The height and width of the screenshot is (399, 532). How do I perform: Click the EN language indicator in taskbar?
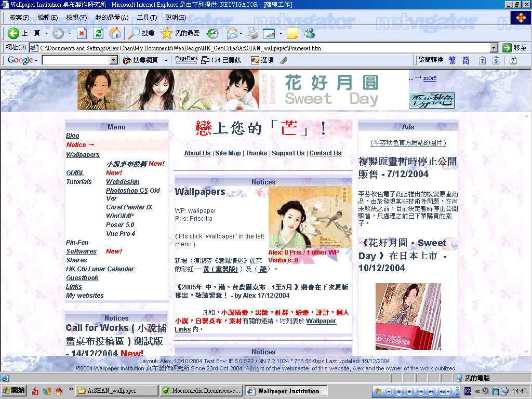click(x=468, y=391)
